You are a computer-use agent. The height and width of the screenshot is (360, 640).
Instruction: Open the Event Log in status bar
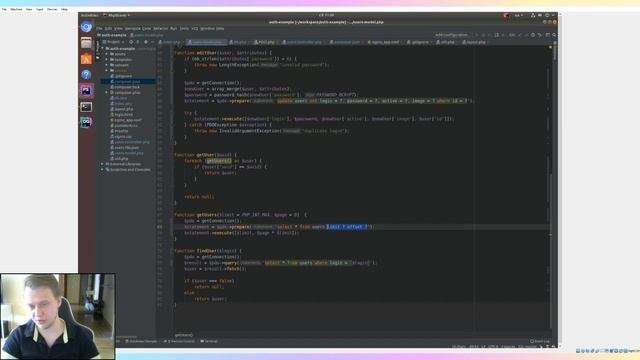540,341
